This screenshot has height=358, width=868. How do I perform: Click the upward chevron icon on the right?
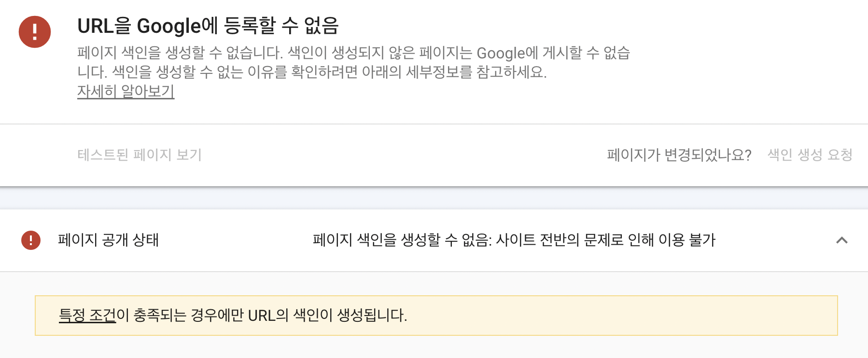841,241
